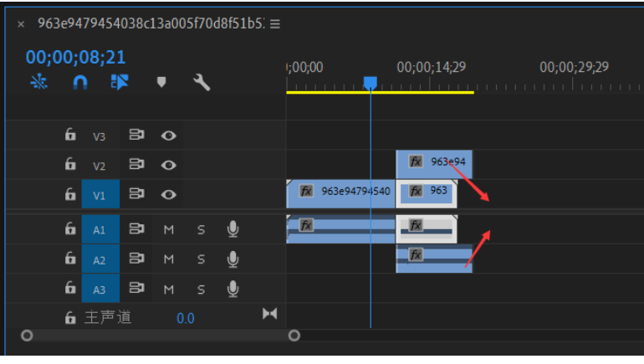Hide track V1 output with eye
Image resolution: width=644 pixels, height=364 pixels.
pos(168,195)
